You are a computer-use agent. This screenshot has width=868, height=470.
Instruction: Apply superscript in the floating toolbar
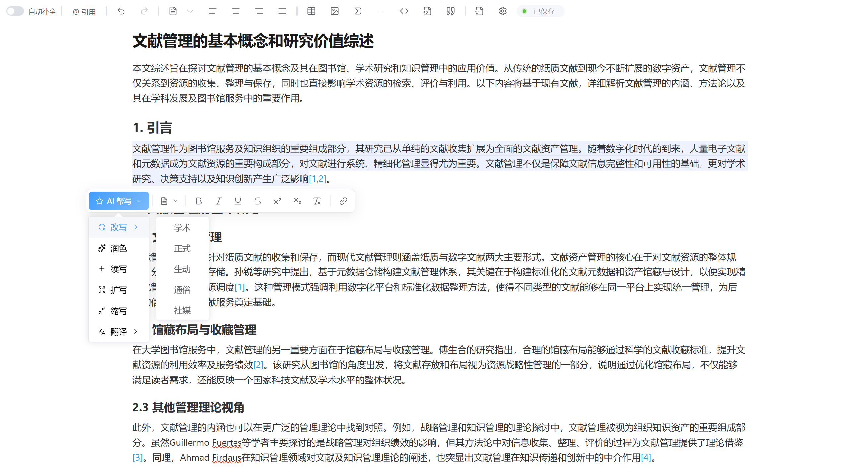[277, 201]
